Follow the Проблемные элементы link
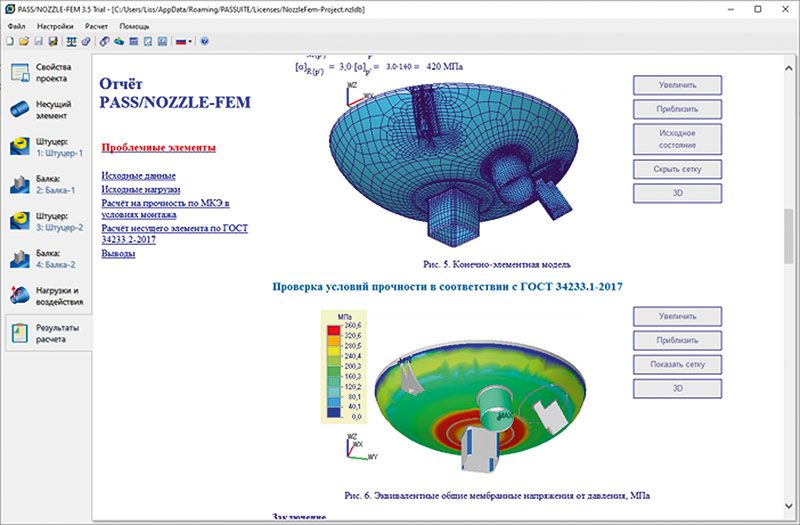The height and width of the screenshot is (525, 800). click(159, 147)
